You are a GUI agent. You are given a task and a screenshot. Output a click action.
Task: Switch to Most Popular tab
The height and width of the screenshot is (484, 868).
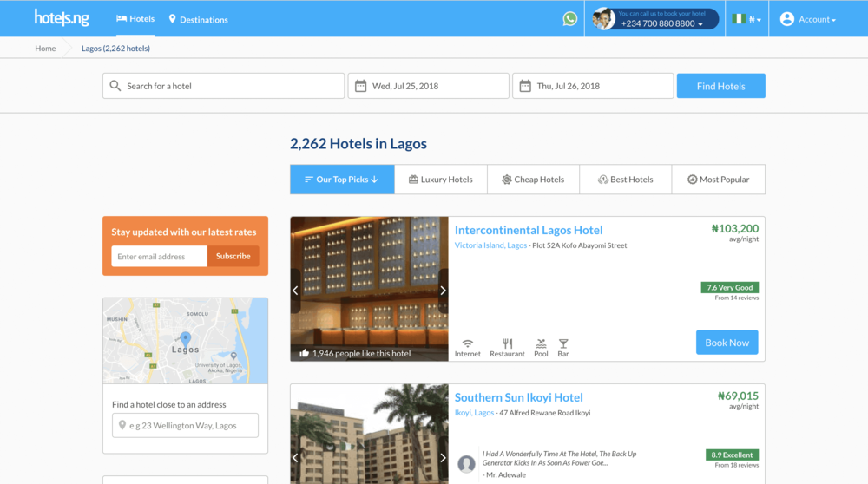pyautogui.click(x=719, y=180)
